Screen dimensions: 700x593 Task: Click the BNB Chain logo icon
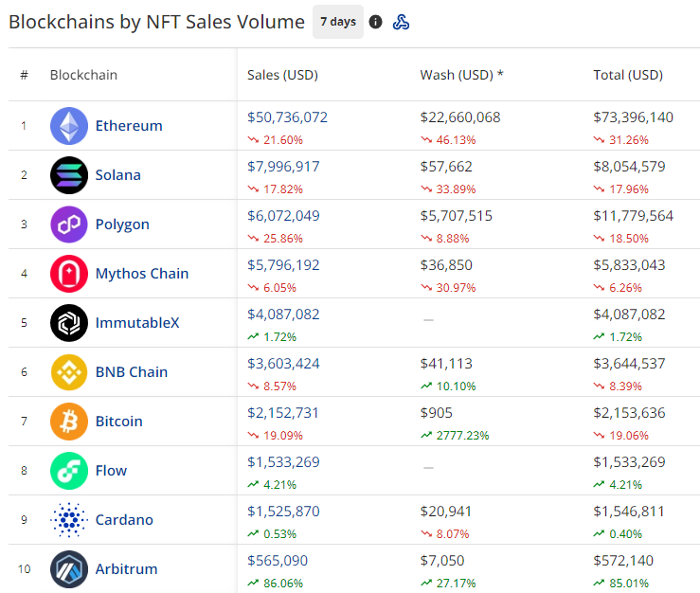(69, 372)
